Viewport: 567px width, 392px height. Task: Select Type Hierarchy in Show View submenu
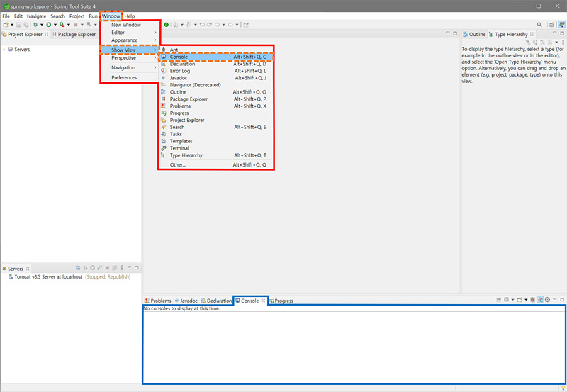pos(216,155)
